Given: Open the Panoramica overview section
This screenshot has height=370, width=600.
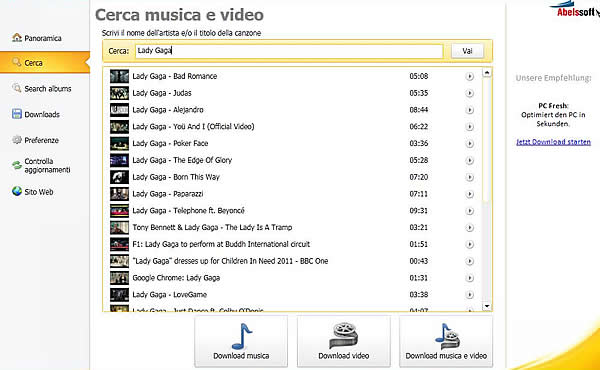Looking at the screenshot, I should (x=37, y=38).
